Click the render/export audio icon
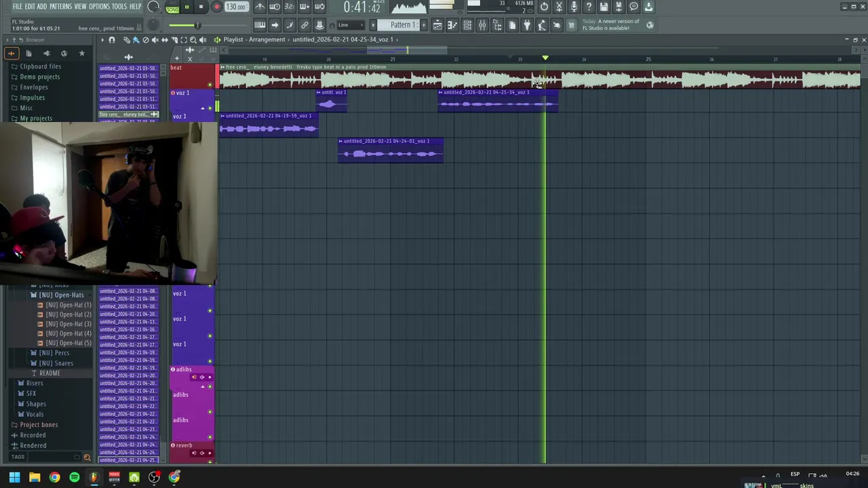The height and width of the screenshot is (488, 868). [618, 7]
